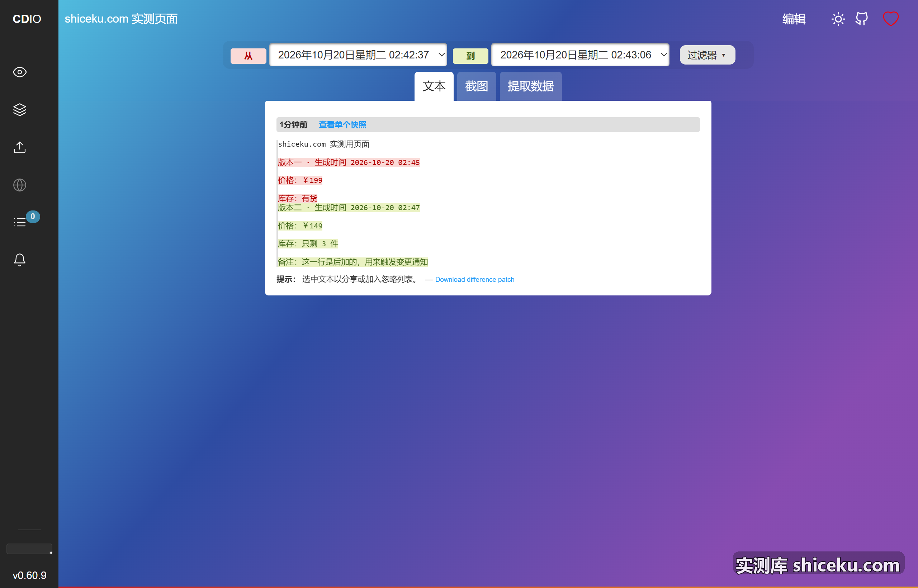Switch to the 文本 tab
This screenshot has width=918, height=588.
tap(434, 86)
